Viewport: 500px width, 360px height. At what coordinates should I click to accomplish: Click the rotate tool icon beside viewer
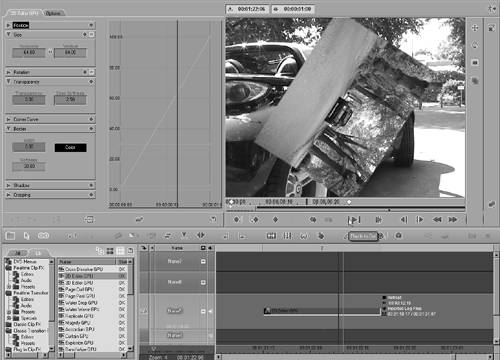tap(475, 45)
